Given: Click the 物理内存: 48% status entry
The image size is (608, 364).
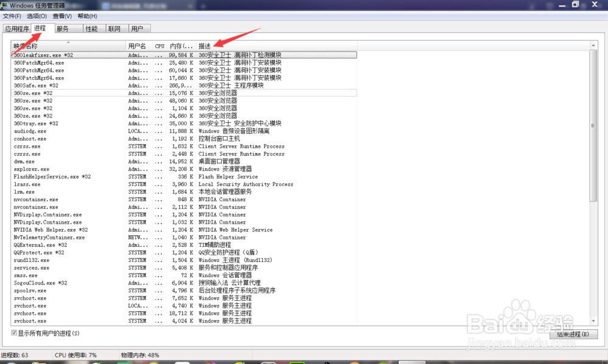Looking at the screenshot, I should (140, 355).
